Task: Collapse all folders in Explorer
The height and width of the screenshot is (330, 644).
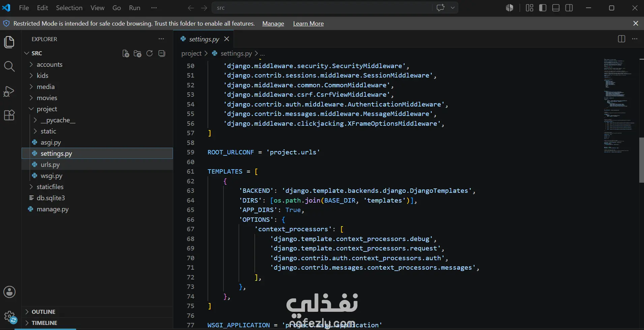Action: click(162, 53)
